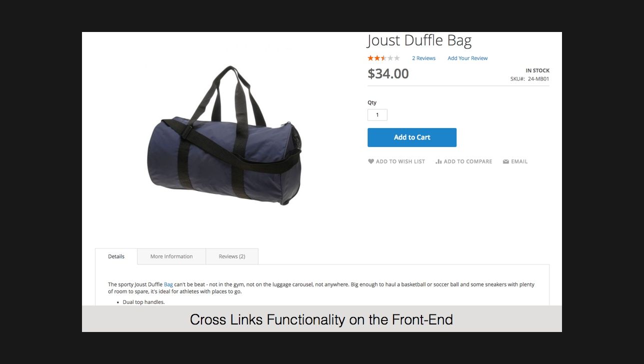Image resolution: width=644 pixels, height=364 pixels.
Task: Click ADD TO WISH LIST text
Action: [400, 161]
